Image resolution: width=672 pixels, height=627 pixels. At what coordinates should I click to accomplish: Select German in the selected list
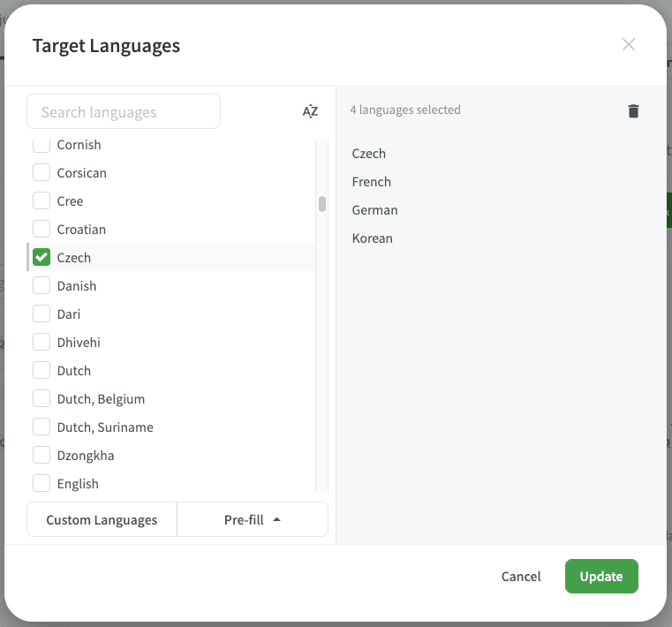tap(374, 210)
